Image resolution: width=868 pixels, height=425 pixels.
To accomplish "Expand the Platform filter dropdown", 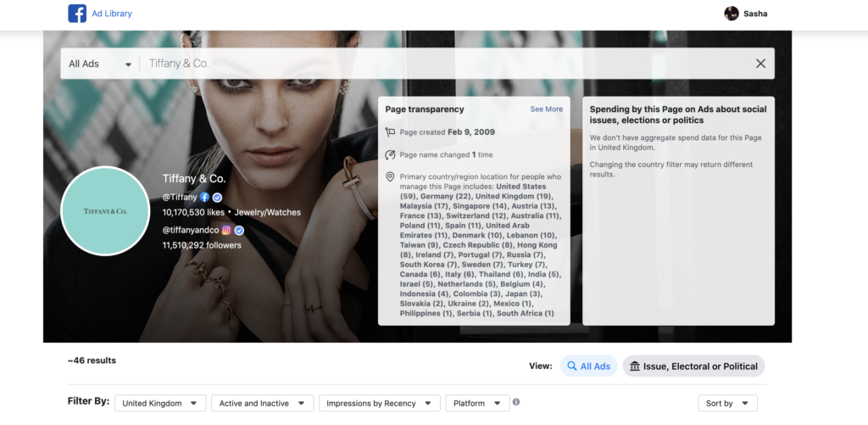I will point(478,404).
